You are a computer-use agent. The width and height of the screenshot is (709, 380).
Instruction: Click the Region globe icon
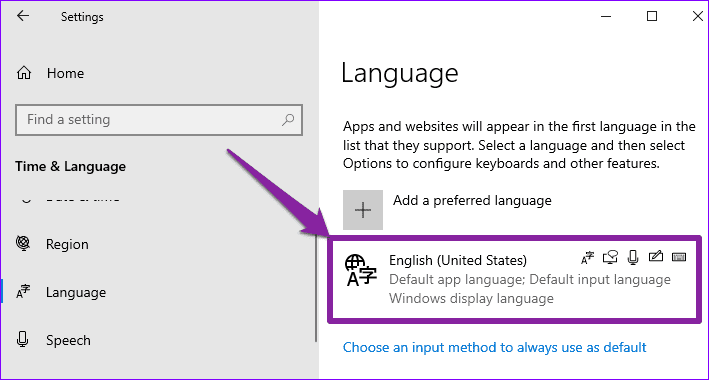pos(23,243)
